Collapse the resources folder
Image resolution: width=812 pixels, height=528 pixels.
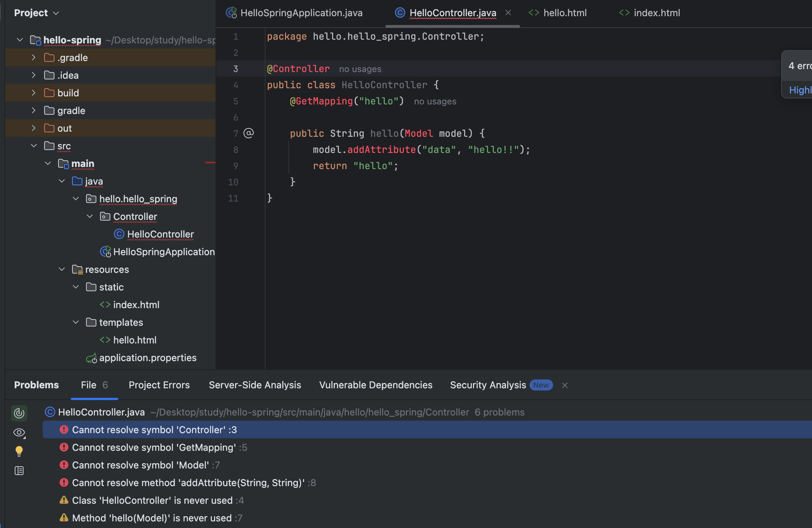point(61,269)
